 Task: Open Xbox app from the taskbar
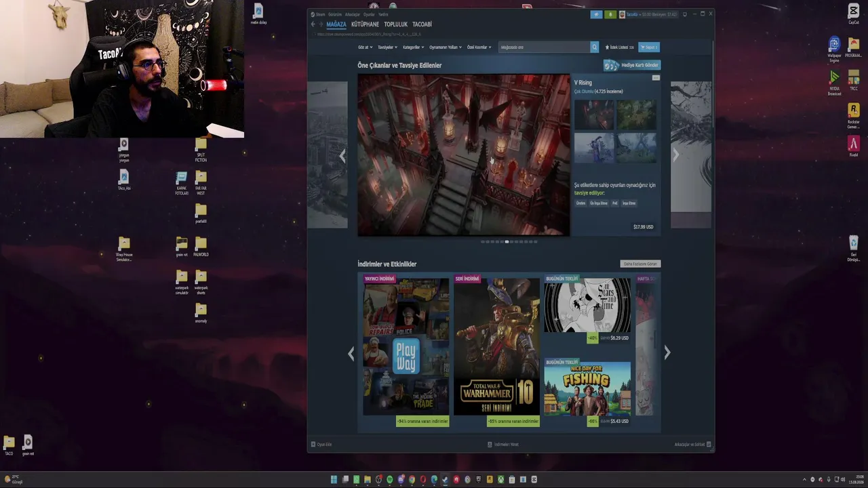(x=501, y=480)
